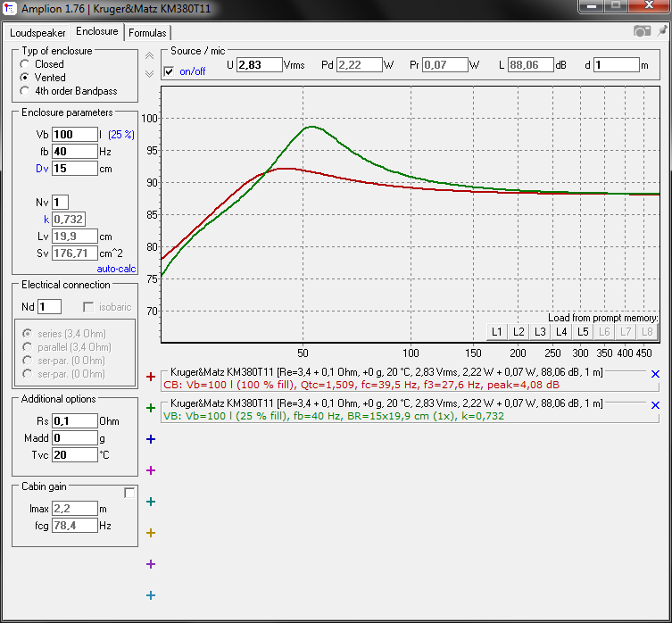Remove the VB vented box curve
Viewport: 672px width, 623px height.
pos(655,405)
